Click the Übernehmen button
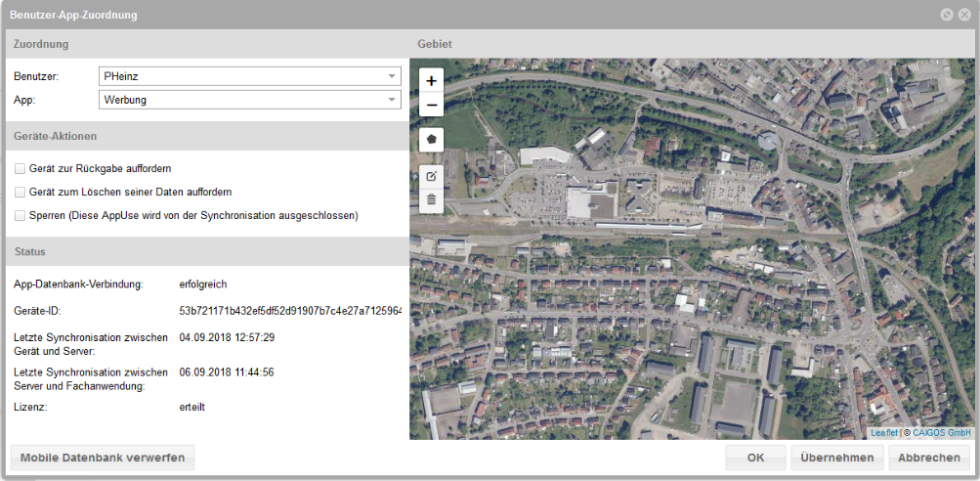The image size is (980, 481). pyautogui.click(x=837, y=458)
